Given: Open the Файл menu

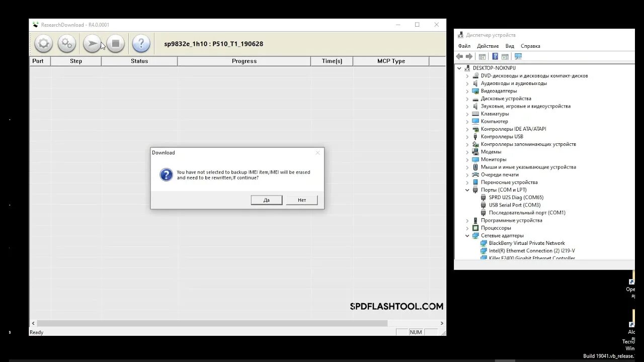Looking at the screenshot, I should (464, 46).
